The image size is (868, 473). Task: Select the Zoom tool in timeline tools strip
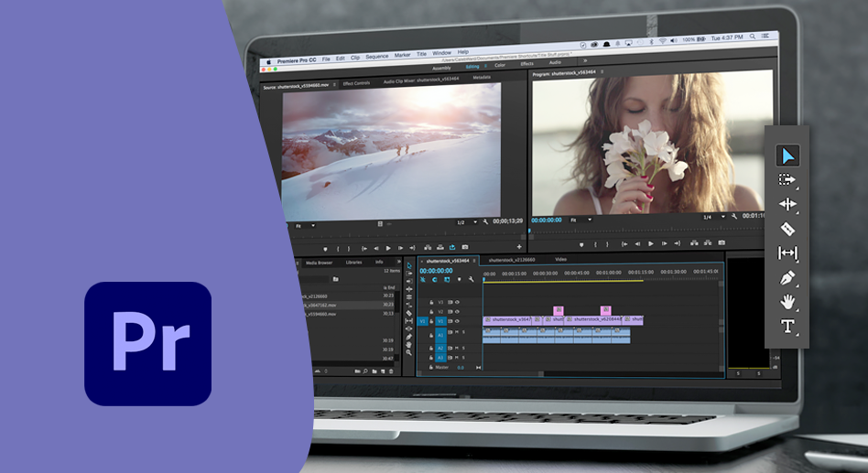click(x=408, y=352)
